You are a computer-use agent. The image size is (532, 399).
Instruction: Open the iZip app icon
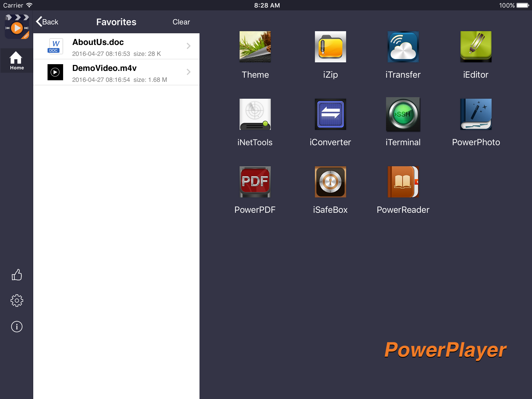pyautogui.click(x=330, y=47)
